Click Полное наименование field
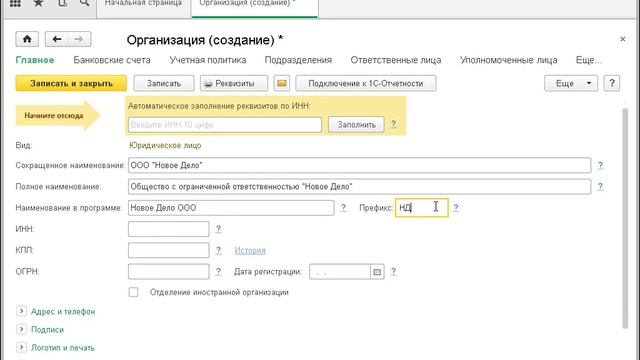This screenshot has width=640, height=360. (360, 187)
